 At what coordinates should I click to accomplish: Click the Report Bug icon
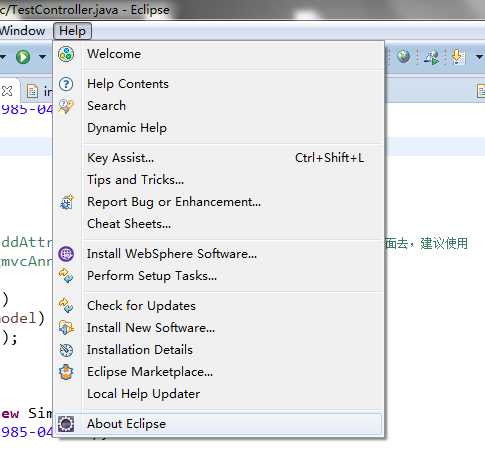tap(66, 202)
